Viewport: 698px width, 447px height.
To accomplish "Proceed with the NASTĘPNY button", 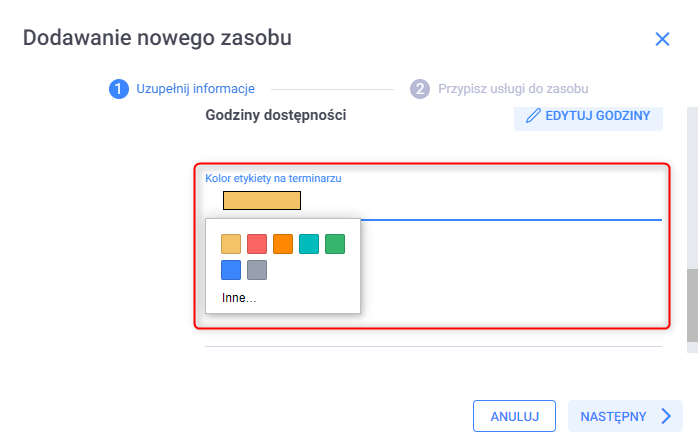I will click(x=612, y=416).
